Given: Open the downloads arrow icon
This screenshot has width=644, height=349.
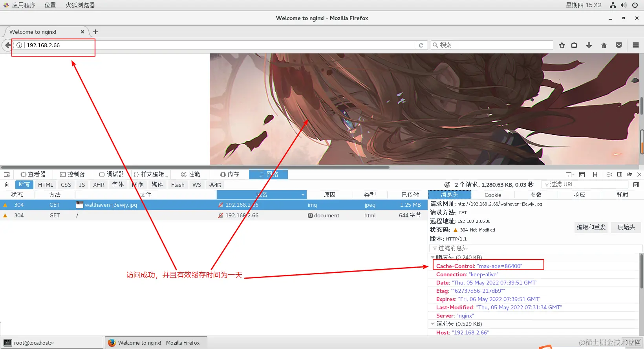Looking at the screenshot, I should pyautogui.click(x=589, y=45).
